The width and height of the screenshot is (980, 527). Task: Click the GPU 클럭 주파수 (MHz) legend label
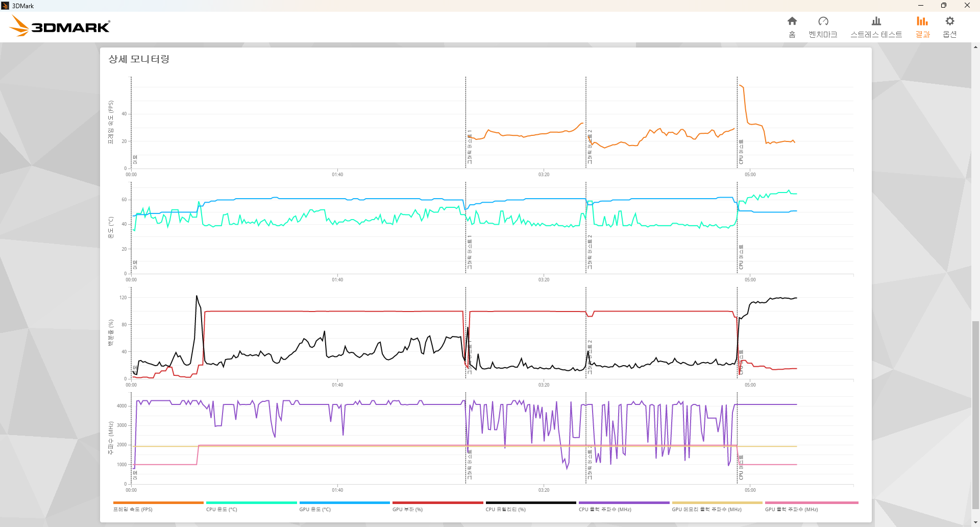pos(791,510)
